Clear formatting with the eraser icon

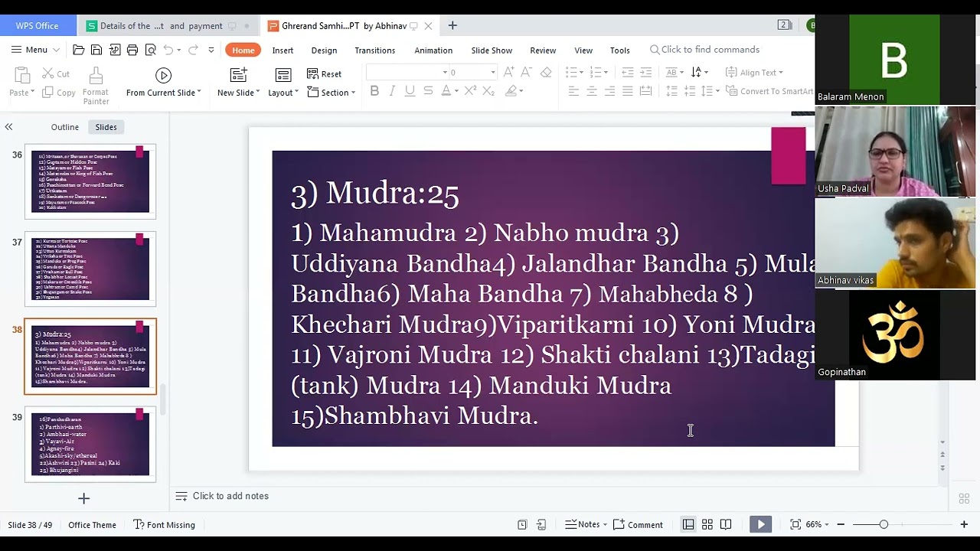(546, 72)
